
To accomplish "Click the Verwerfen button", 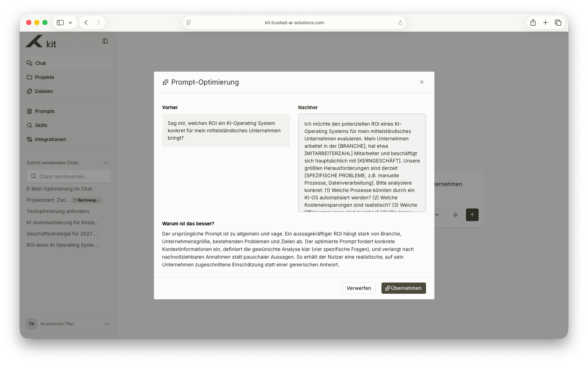I will click(x=359, y=288).
